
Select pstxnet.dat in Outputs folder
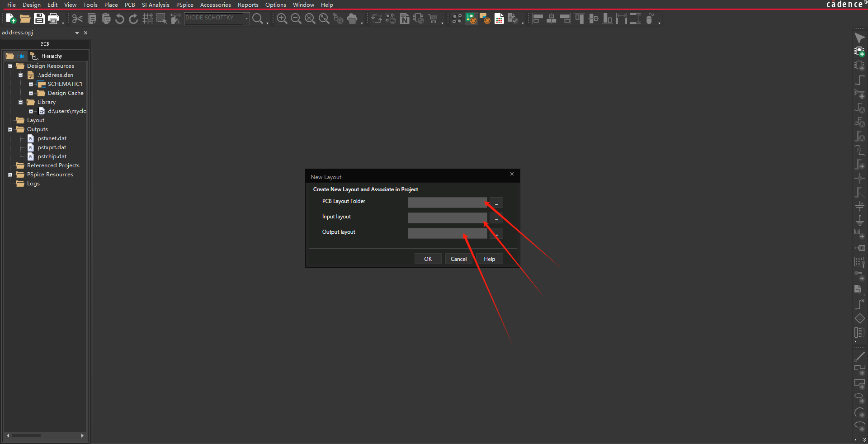[52, 138]
